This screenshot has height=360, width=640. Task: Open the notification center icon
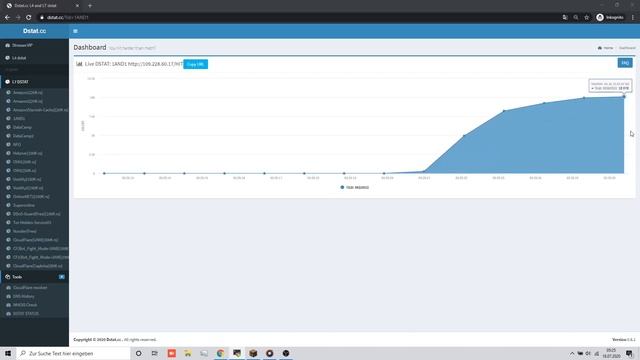pyautogui.click(x=629, y=353)
